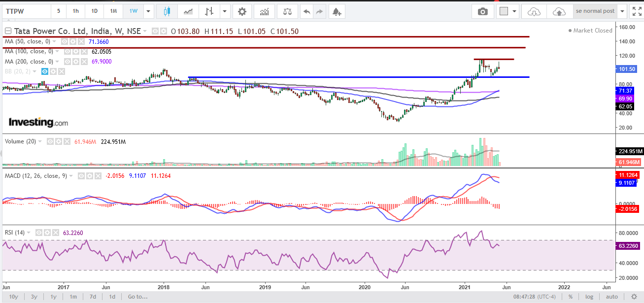Open settings gear for Tata Power series

coord(163,31)
